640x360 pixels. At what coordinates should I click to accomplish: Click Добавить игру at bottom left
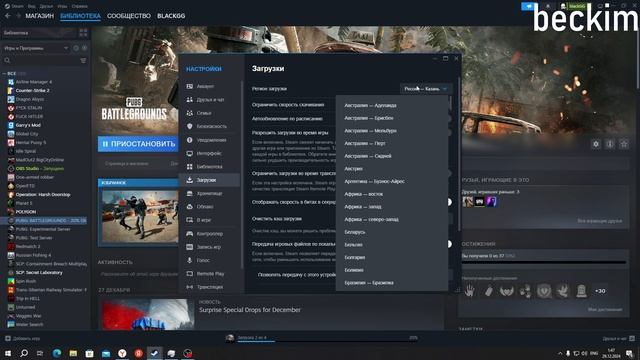[x=22, y=338]
